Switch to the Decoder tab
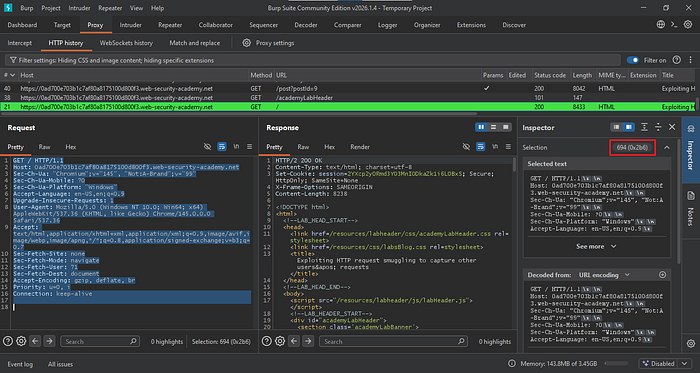Image resolution: width=700 pixels, height=373 pixels. click(306, 25)
